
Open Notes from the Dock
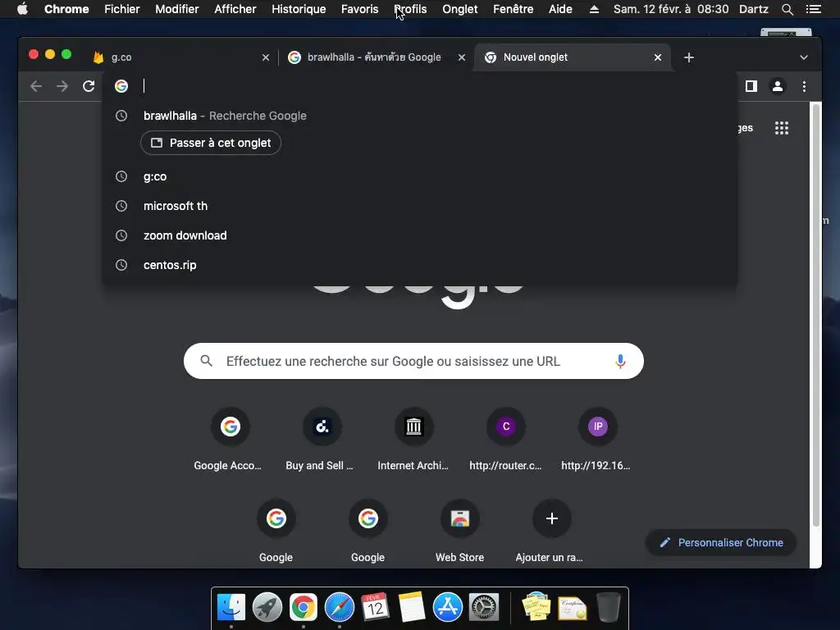(412, 608)
